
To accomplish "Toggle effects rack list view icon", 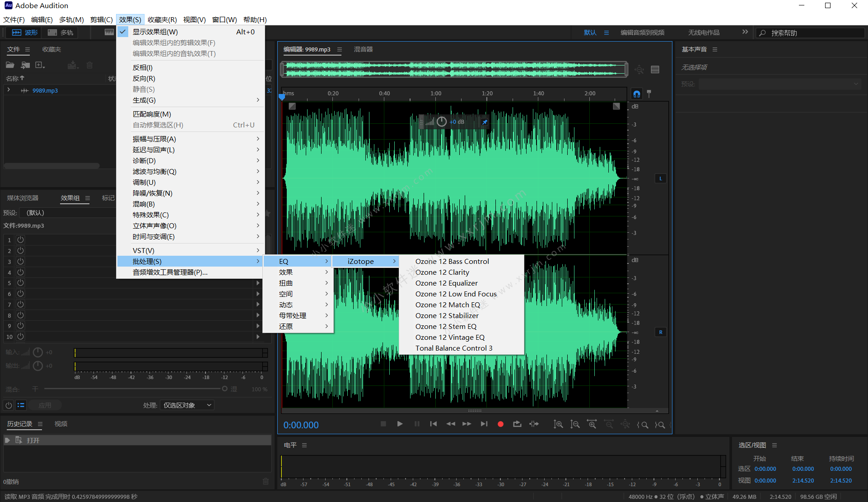I will coord(21,405).
